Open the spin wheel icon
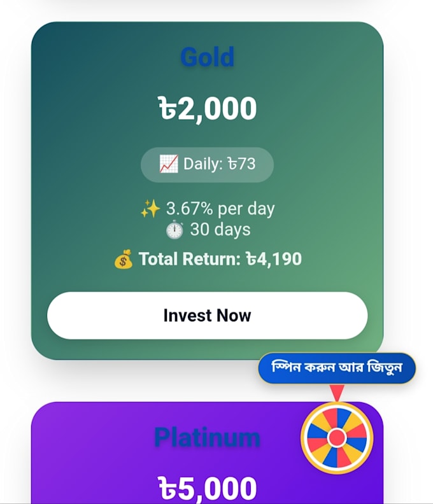Image resolution: width=433 pixels, height=504 pixels. click(x=337, y=438)
